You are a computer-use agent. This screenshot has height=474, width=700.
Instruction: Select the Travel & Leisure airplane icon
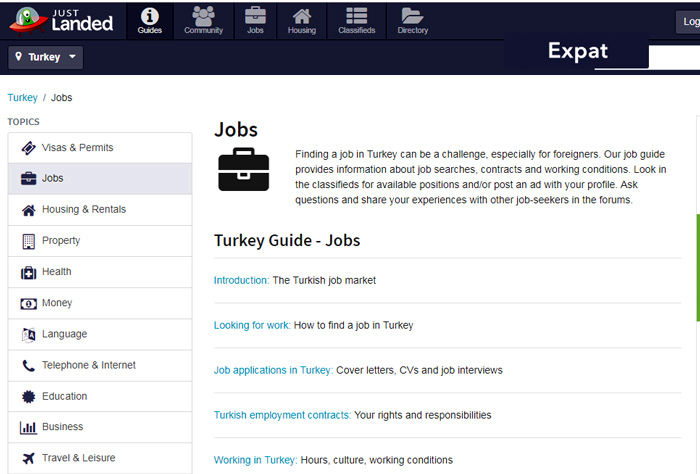point(29,458)
